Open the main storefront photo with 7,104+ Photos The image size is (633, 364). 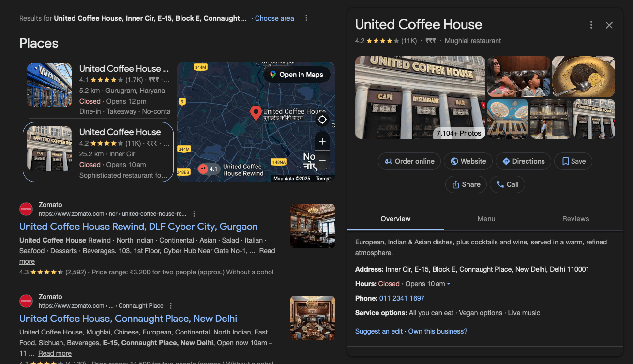tap(420, 97)
